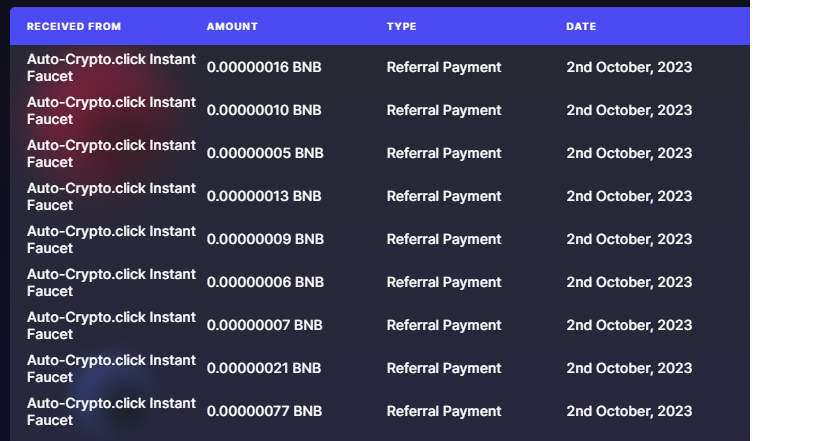The height and width of the screenshot is (441, 818).
Task: Select the 0.00000006 BNB amount cell
Action: click(x=265, y=282)
